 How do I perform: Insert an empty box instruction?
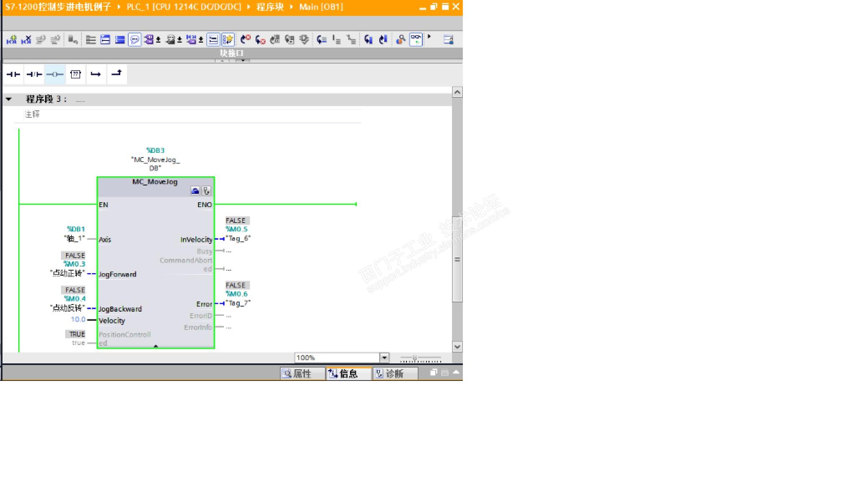pyautogui.click(x=76, y=74)
